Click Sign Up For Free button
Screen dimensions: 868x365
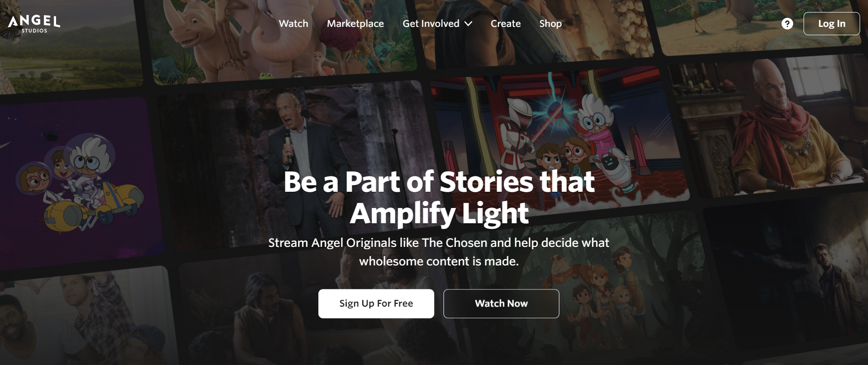click(x=376, y=303)
